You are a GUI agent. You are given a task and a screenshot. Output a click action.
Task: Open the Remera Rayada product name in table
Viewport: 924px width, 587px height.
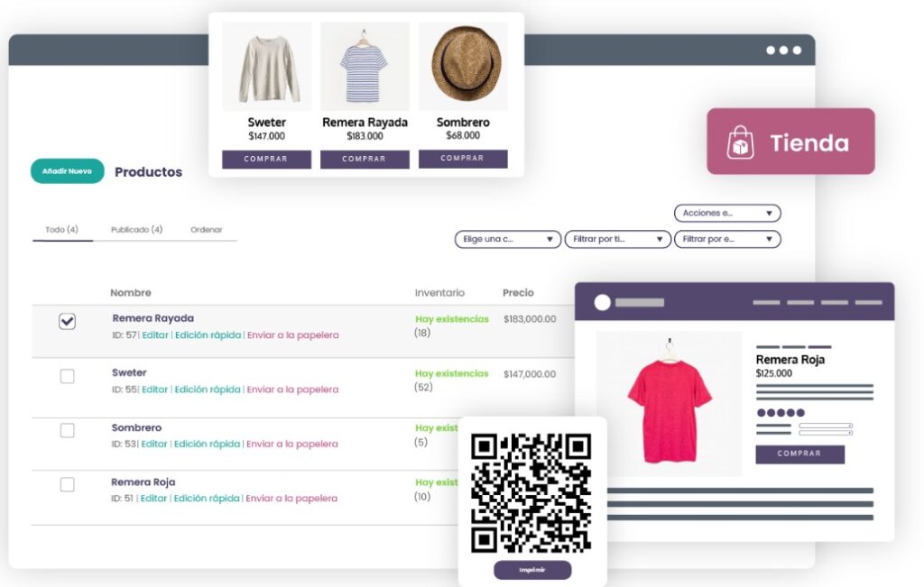pyautogui.click(x=153, y=318)
